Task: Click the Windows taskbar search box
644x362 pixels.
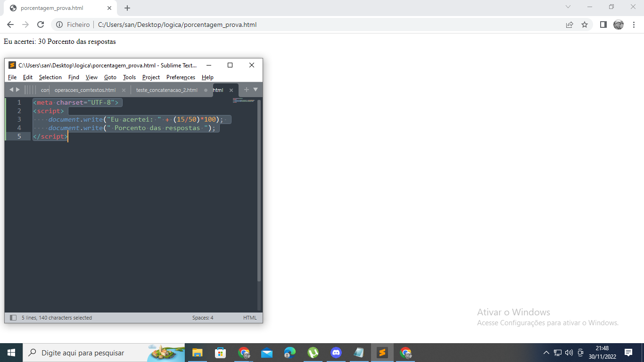Action: tap(104, 353)
